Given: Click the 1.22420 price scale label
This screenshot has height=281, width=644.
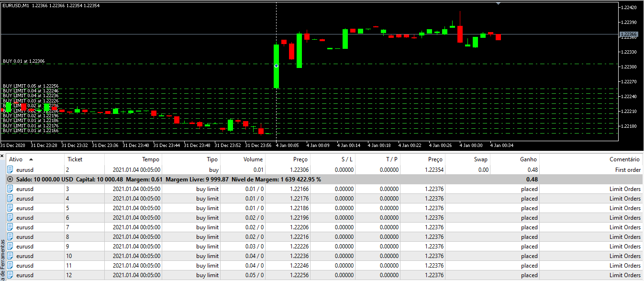Looking at the screenshot, I should (x=630, y=8).
